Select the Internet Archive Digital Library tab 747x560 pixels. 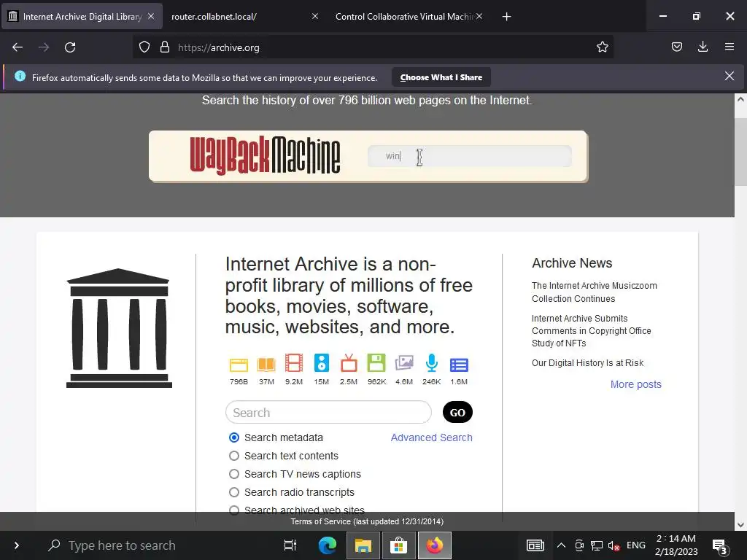click(x=82, y=16)
